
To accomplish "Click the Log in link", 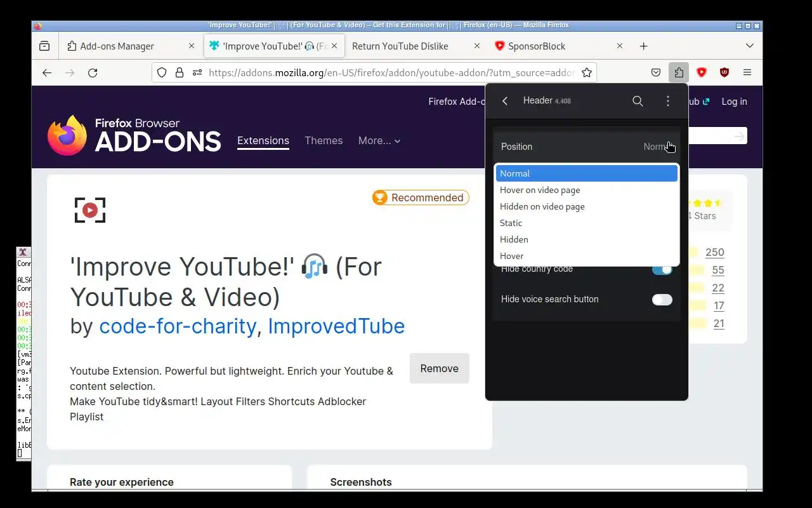I will tap(734, 101).
